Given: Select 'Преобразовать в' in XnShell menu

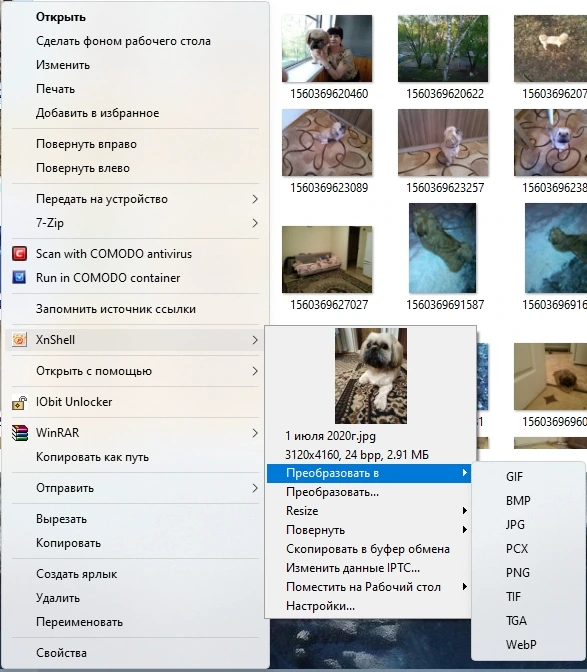Looking at the screenshot, I should [x=369, y=473].
